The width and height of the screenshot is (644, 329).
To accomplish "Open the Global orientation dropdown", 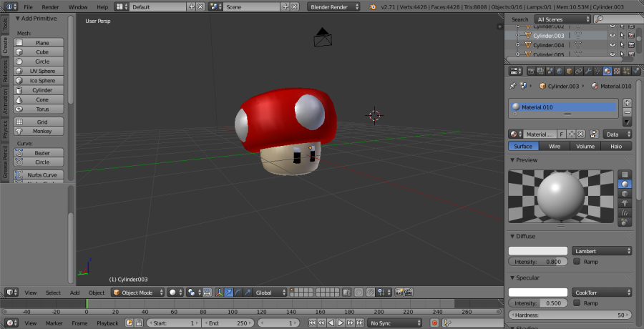I will (x=270, y=293).
